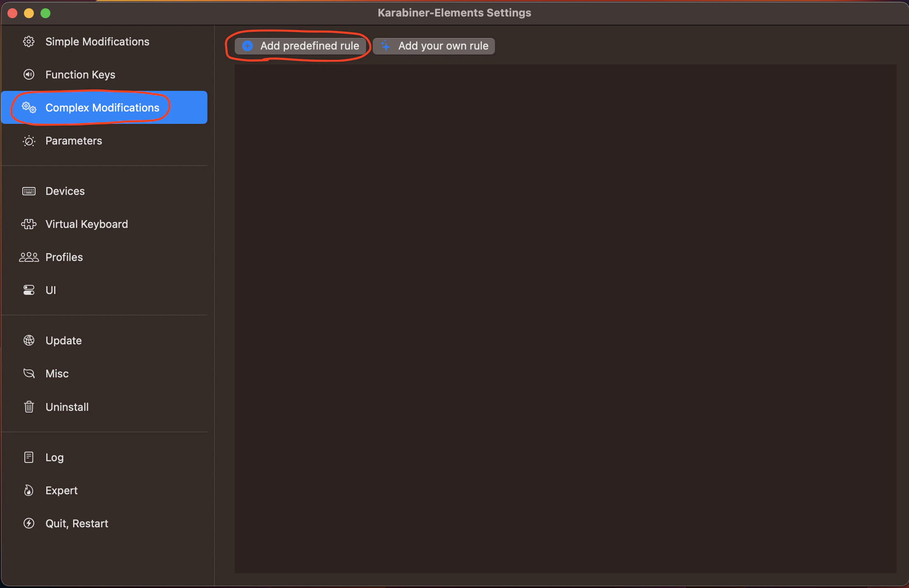Open the Parameters section
Screen dimensions: 909x588
74,141
